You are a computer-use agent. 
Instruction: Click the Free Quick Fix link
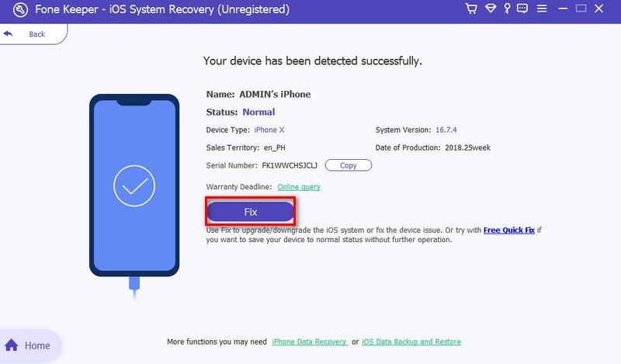tap(508, 231)
